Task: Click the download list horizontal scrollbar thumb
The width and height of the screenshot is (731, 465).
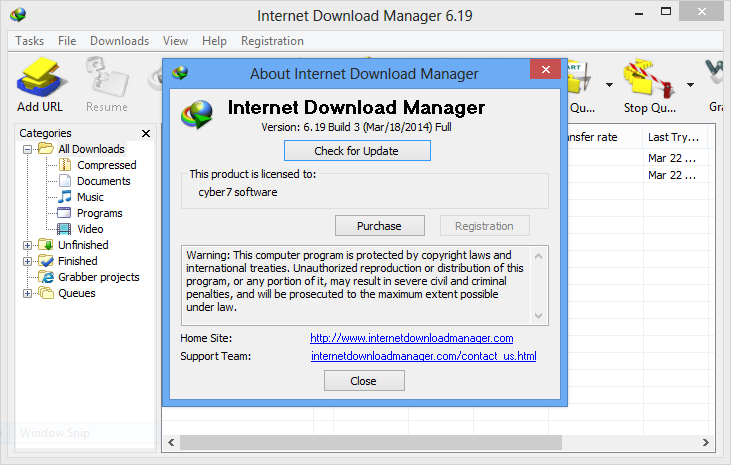Action: 371,442
